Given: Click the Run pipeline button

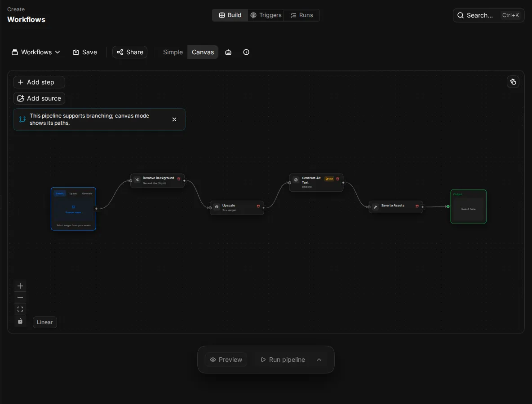Looking at the screenshot, I should 283,360.
